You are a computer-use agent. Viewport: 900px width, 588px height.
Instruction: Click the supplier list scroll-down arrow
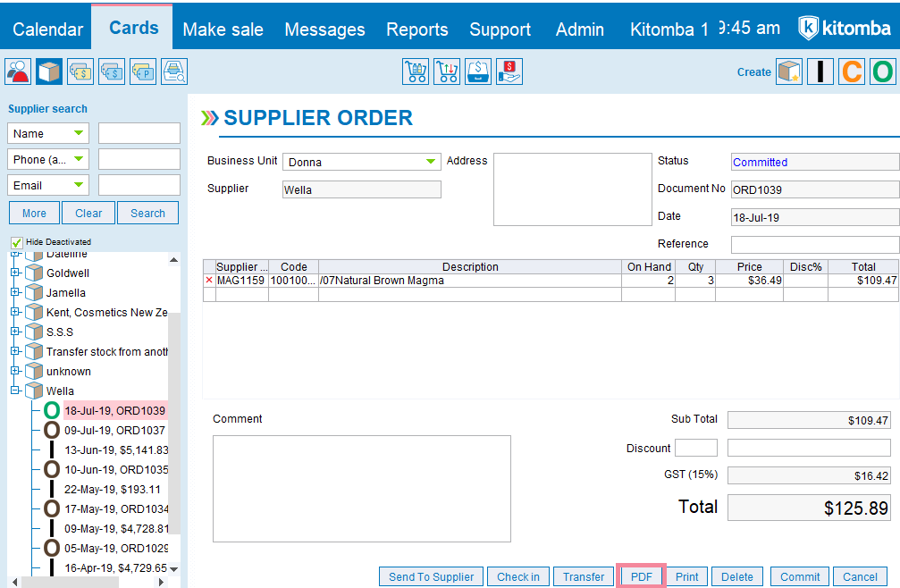pos(174,569)
